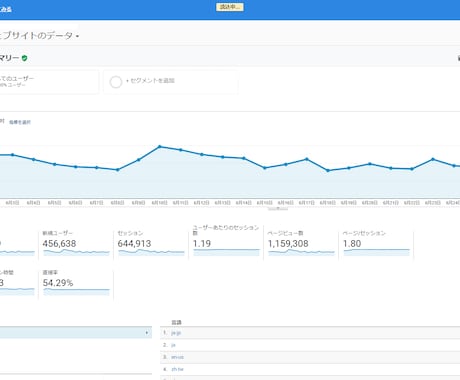Screen dimensions: 460x380
Task: Open the pages per session metric 1.80
Action: click(376, 243)
